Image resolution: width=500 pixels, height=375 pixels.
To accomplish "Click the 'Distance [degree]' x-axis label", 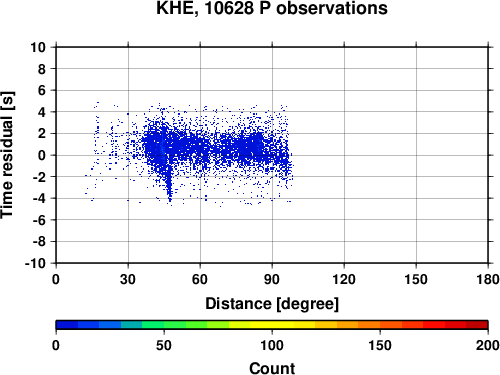I will (x=272, y=304).
